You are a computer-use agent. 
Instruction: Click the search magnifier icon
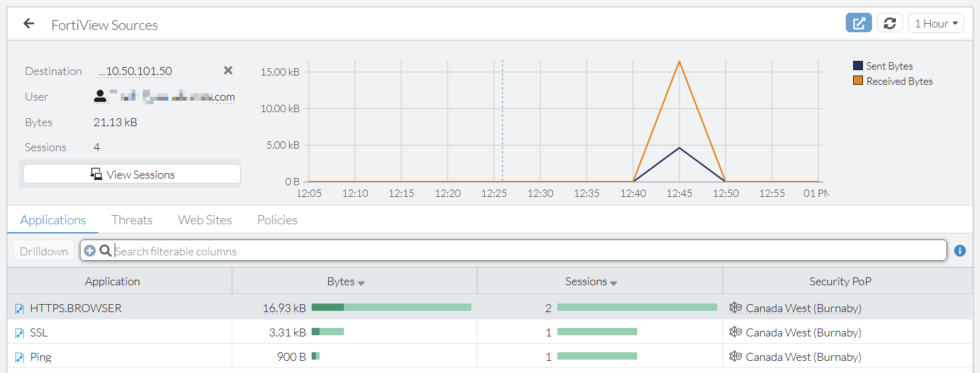[x=106, y=250]
